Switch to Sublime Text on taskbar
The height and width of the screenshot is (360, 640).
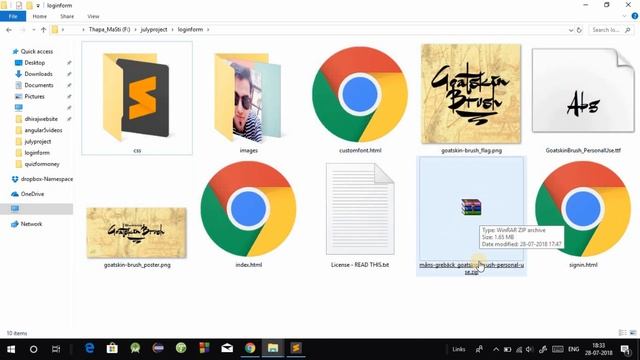click(296, 348)
